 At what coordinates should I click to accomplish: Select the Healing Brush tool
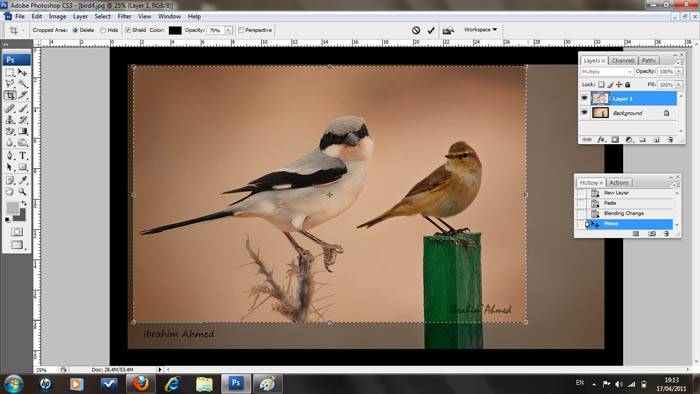pyautogui.click(x=10, y=108)
